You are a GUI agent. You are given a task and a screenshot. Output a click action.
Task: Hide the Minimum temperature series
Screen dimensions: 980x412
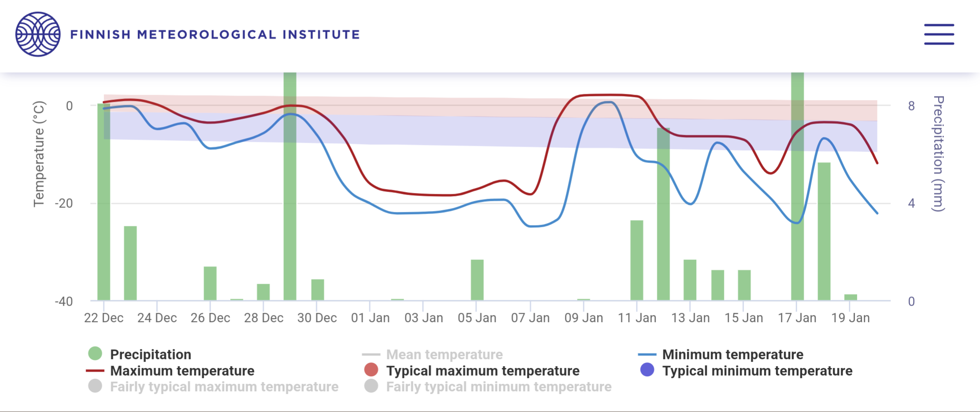(732, 354)
